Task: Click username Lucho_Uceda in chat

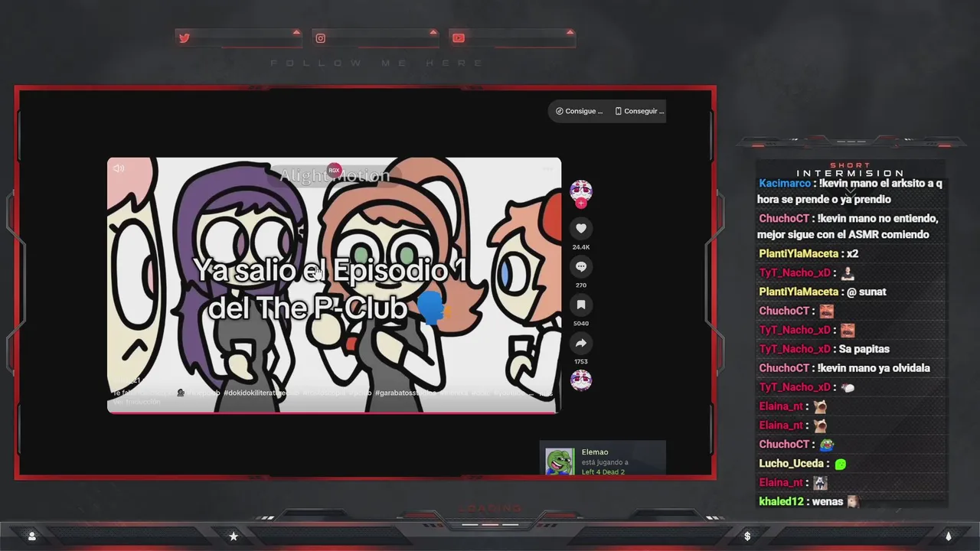Action: point(791,464)
